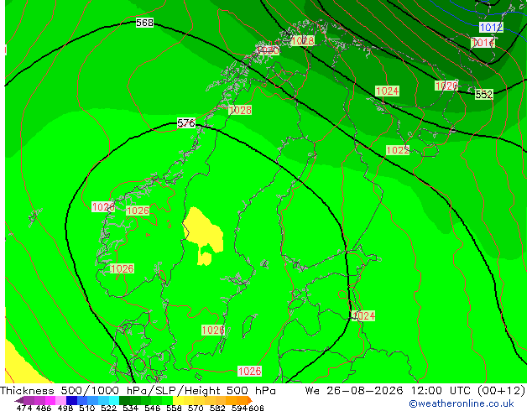532x411 pixels.
Task: Click the 486 value under the legend
Action: click(x=44, y=408)
